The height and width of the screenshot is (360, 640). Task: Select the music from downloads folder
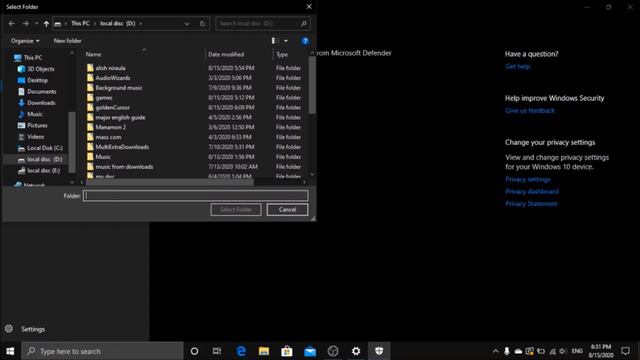[124, 167]
